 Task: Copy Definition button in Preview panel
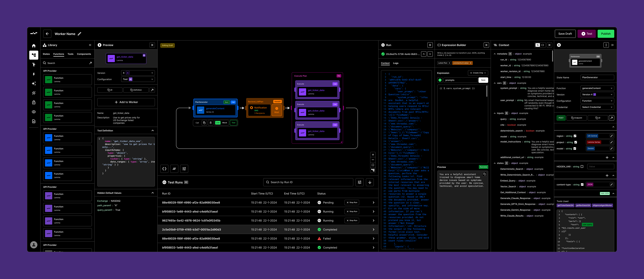coord(136,90)
